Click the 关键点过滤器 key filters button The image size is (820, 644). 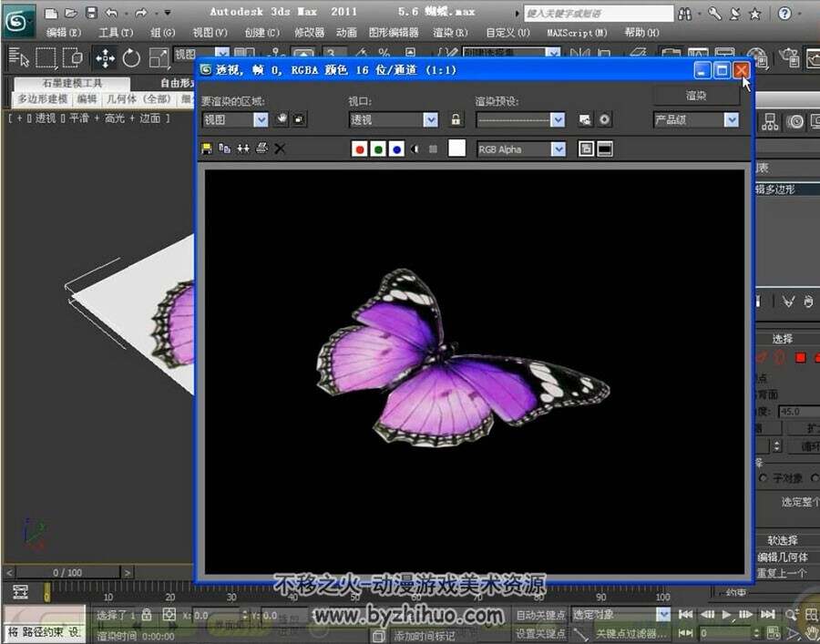click(631, 633)
